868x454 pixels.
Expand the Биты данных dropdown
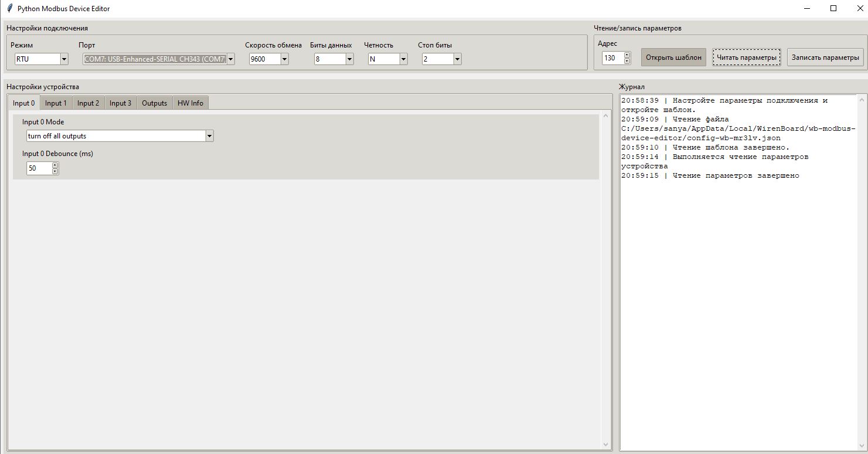click(x=349, y=59)
